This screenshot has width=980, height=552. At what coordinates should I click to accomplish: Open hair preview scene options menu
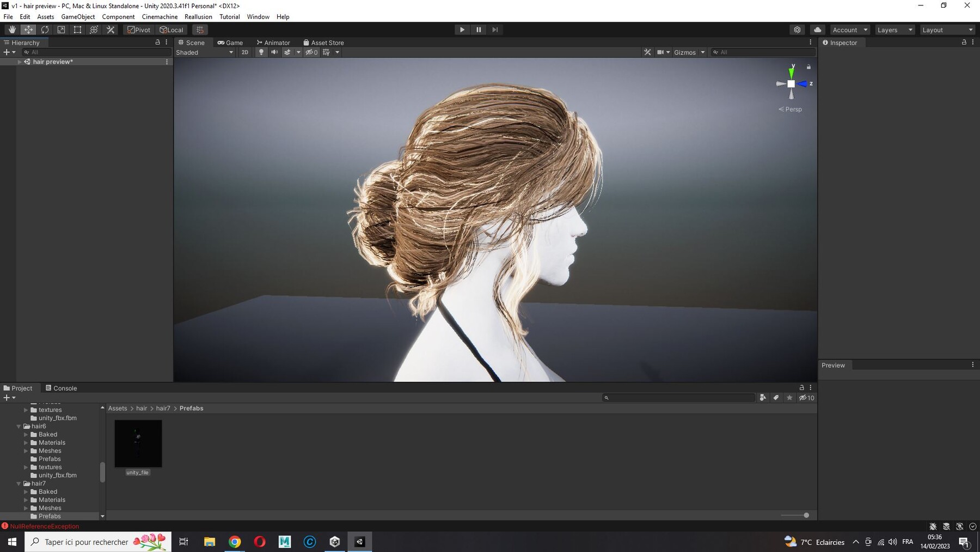pyautogui.click(x=167, y=62)
